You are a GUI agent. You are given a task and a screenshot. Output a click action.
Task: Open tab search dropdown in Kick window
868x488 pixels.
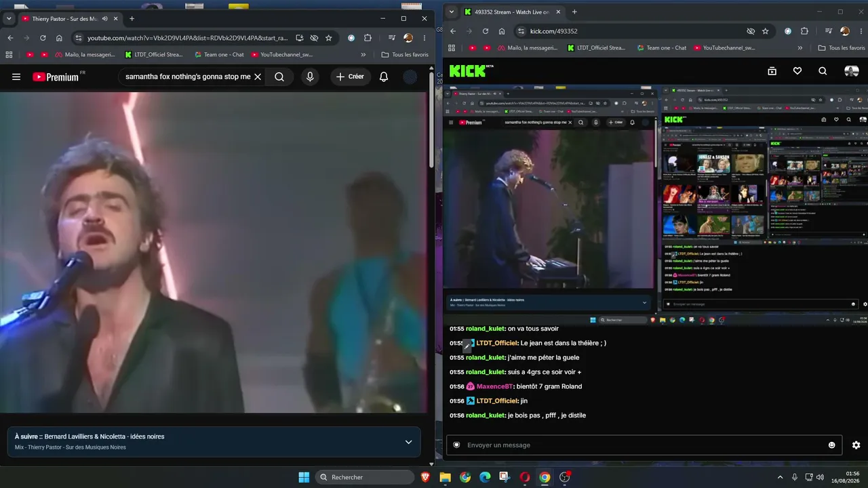pos(452,12)
